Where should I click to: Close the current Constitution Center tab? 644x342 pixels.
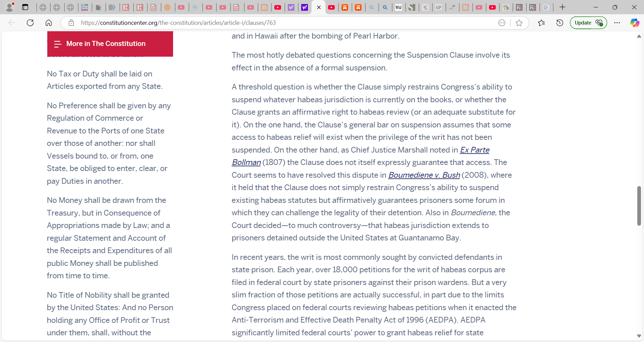pyautogui.click(x=319, y=7)
